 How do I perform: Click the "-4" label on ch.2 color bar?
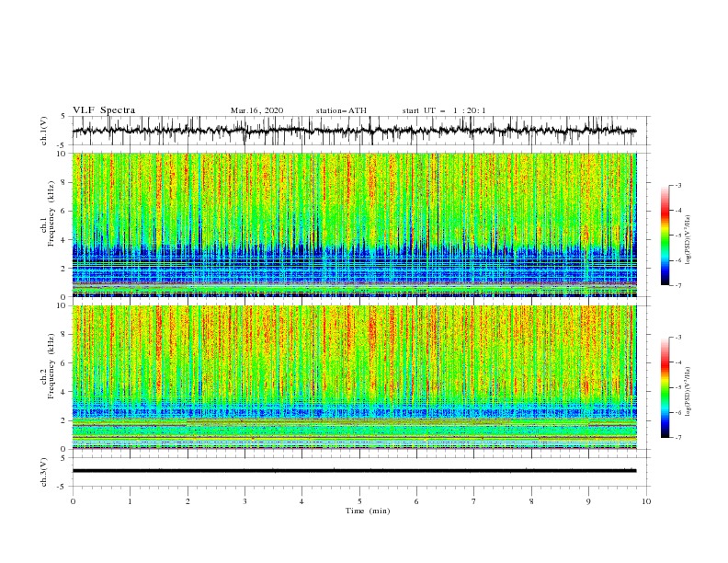point(677,362)
